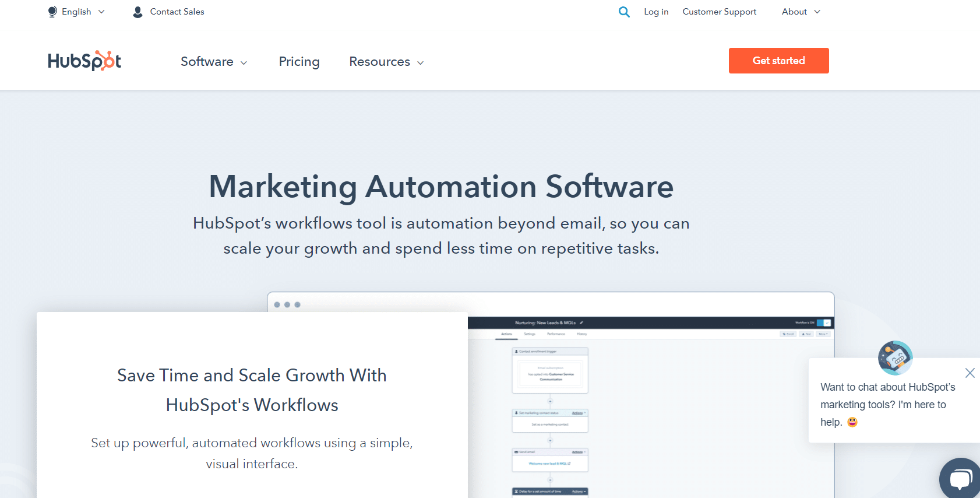Click the pencil edit icon beside workflow name
The width and height of the screenshot is (980, 498).
581,322
